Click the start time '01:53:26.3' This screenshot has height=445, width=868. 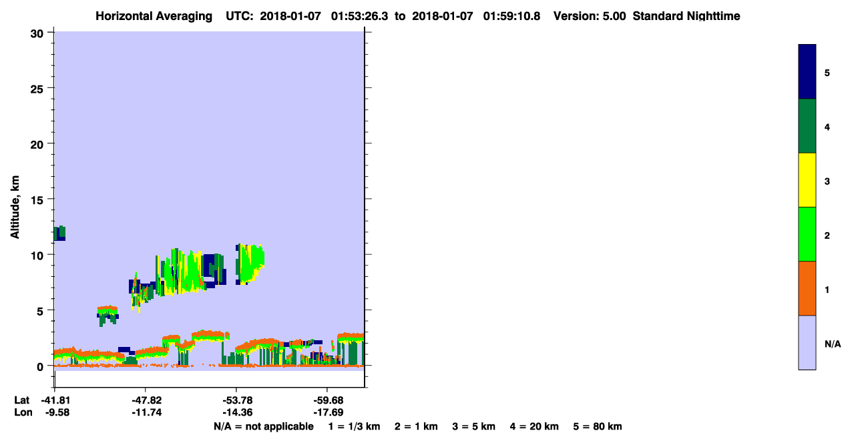point(360,16)
